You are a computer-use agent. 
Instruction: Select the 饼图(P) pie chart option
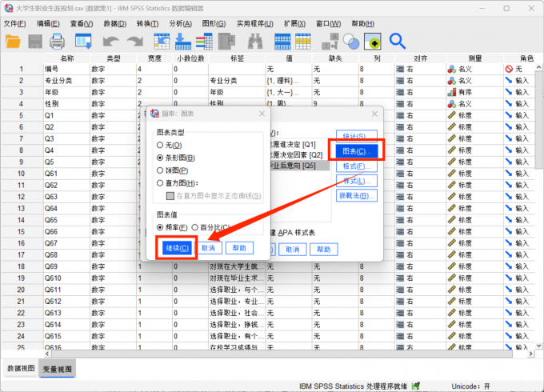pos(160,170)
